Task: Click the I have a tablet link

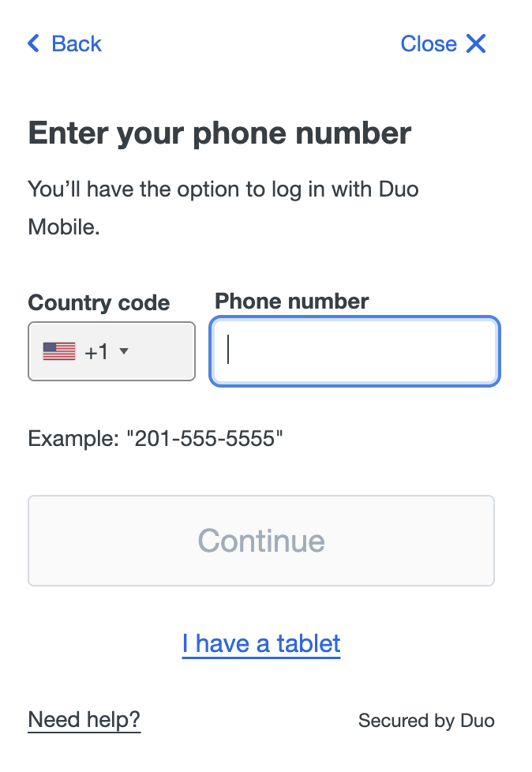Action: tap(261, 643)
